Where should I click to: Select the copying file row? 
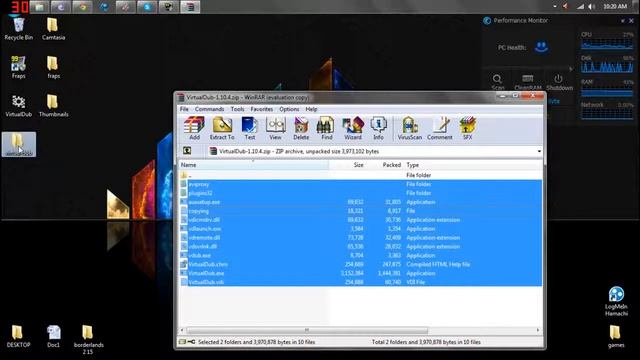pos(361,211)
